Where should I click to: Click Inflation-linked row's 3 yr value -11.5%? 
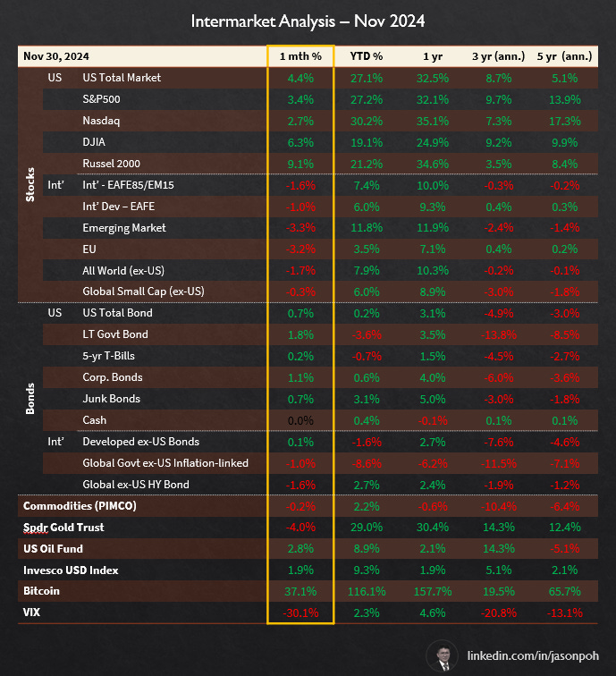pos(498,464)
